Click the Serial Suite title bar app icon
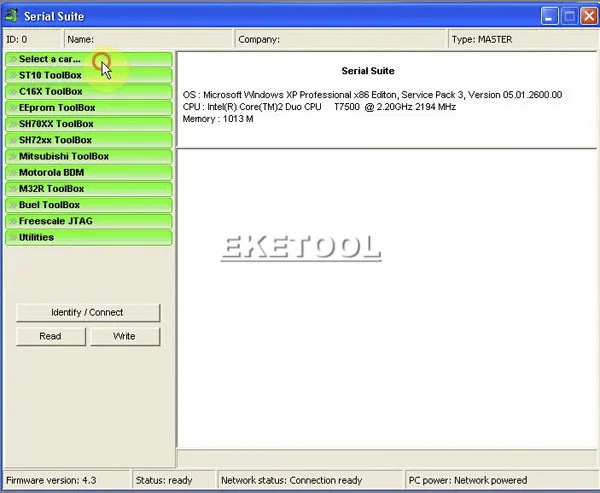600x493 pixels. coord(11,16)
